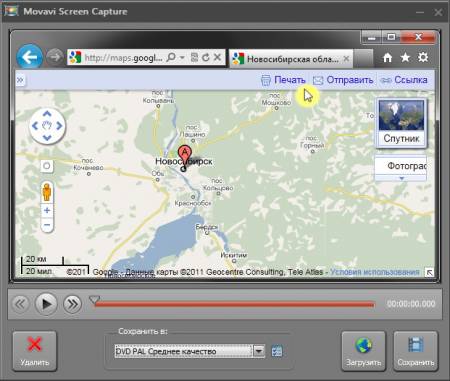This screenshot has width=450, height=381.
Task: Click the hand icon in pan control
Action: 47,126
